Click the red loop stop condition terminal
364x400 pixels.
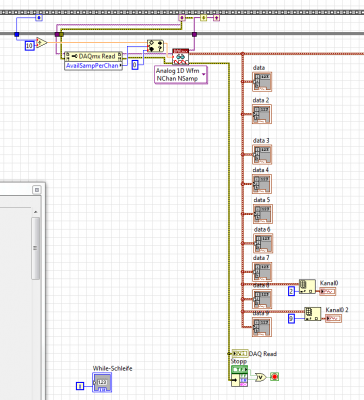[x=274, y=377]
